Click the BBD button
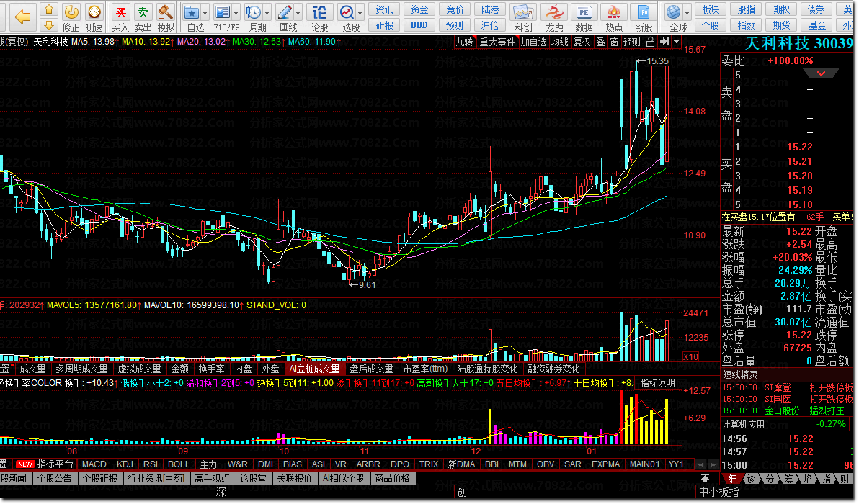 [x=419, y=25]
